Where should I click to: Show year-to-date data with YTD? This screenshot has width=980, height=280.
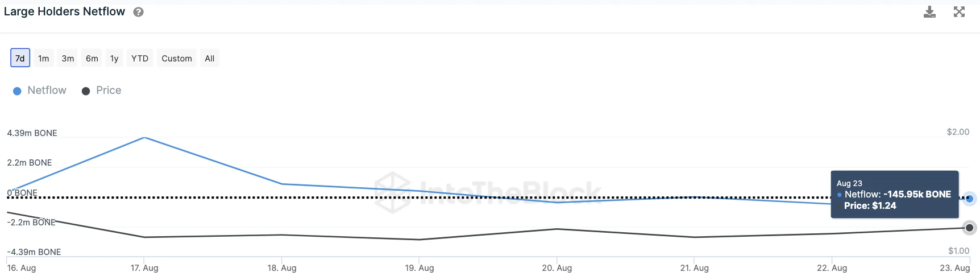tap(140, 58)
